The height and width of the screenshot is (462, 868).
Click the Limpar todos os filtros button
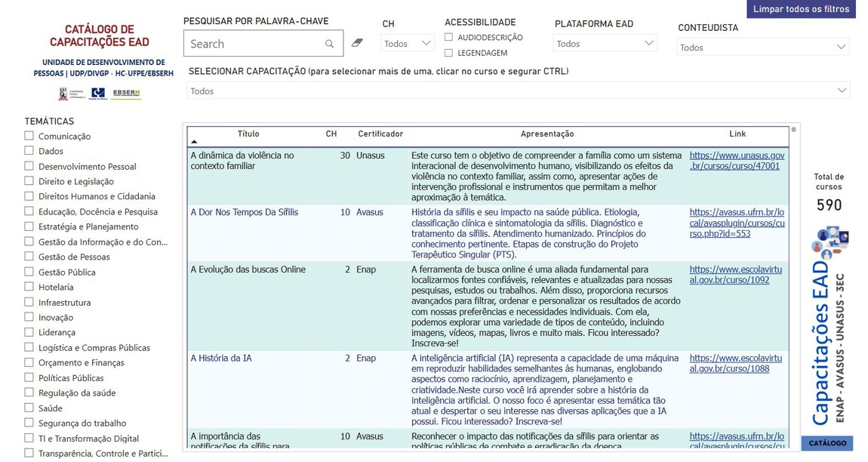click(801, 9)
